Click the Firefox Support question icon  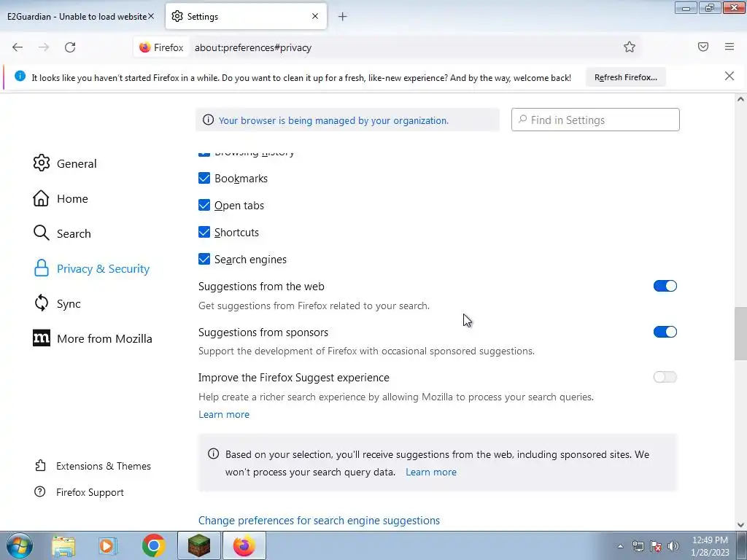point(40,491)
